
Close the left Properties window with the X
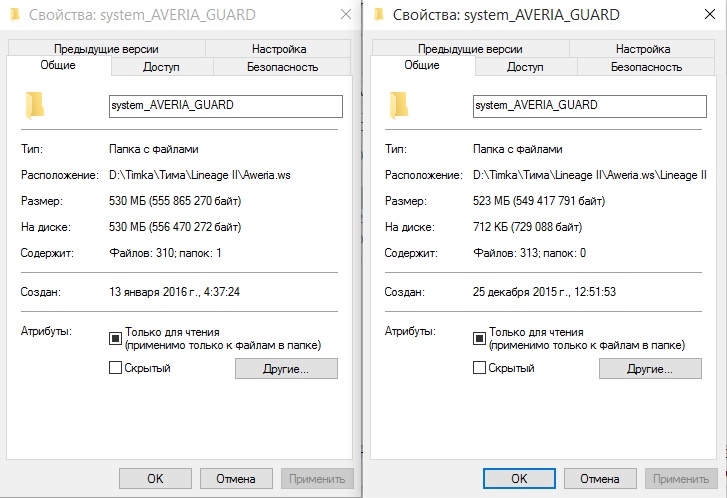345,15
